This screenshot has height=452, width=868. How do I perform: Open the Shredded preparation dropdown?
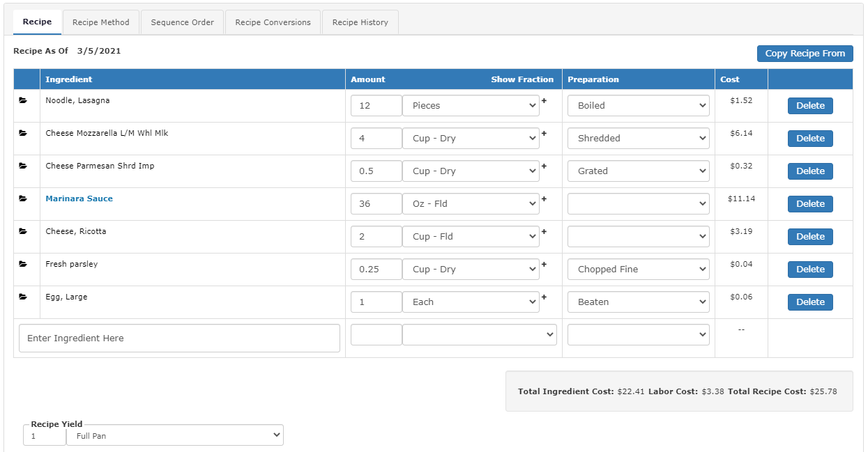click(x=639, y=139)
